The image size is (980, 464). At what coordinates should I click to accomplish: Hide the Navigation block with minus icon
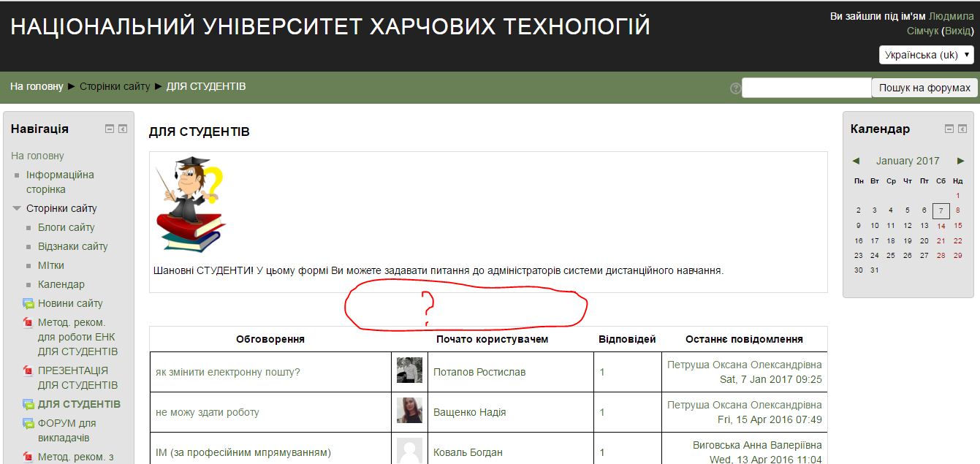[x=110, y=129]
